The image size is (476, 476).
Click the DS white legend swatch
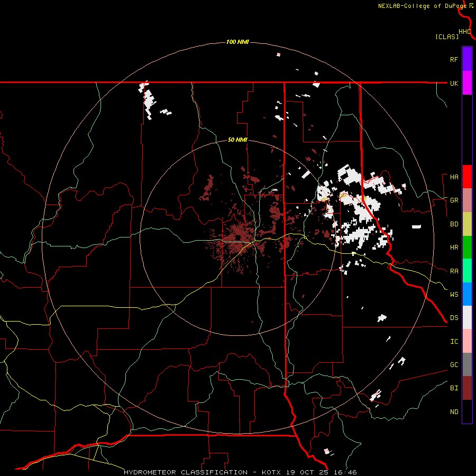[x=467, y=317]
